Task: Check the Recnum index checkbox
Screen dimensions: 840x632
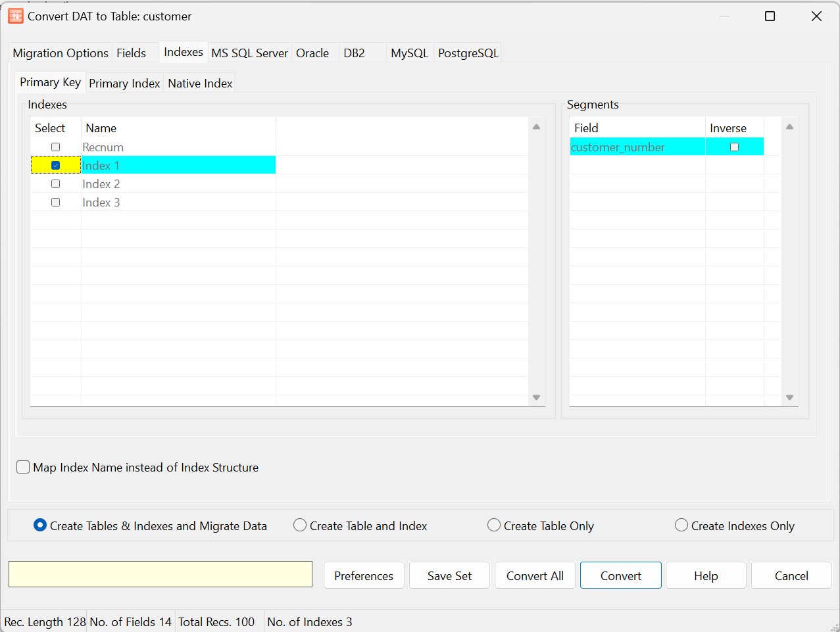Action: click(x=56, y=147)
